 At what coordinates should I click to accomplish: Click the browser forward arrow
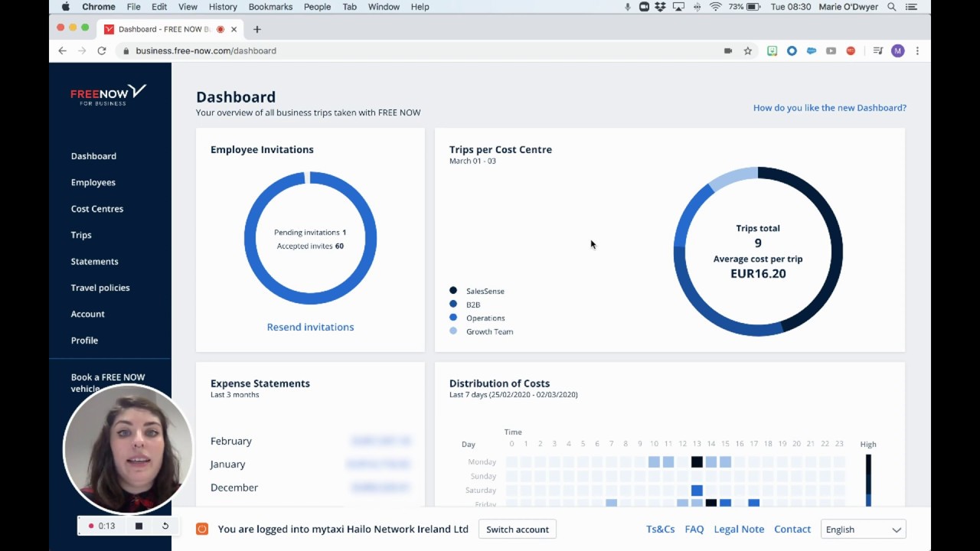point(82,51)
